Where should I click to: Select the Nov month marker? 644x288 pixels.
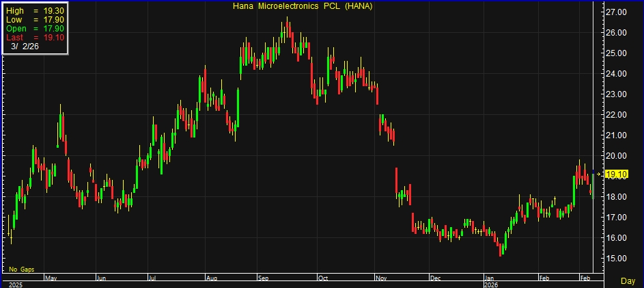(x=380, y=278)
